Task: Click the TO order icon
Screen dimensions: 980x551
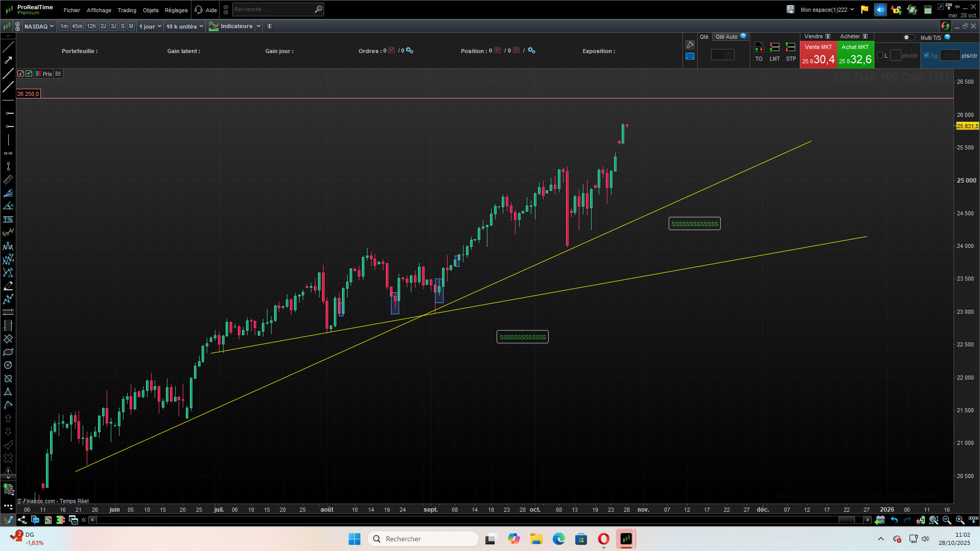Action: [x=758, y=47]
